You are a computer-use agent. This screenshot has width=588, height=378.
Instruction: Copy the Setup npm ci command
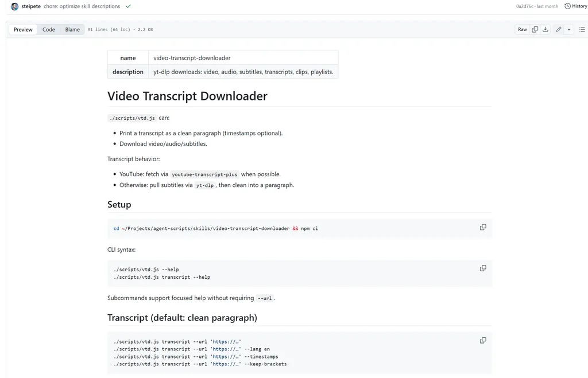point(483,227)
